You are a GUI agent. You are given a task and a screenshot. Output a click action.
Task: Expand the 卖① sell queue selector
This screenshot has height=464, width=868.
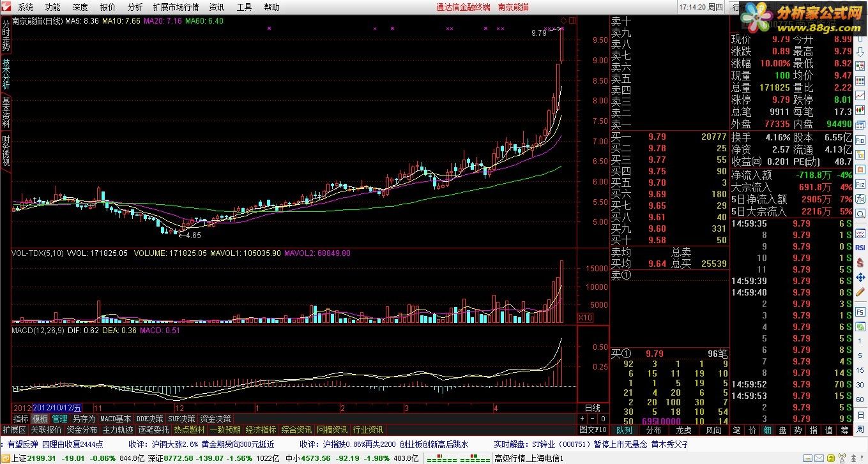[x=621, y=275]
